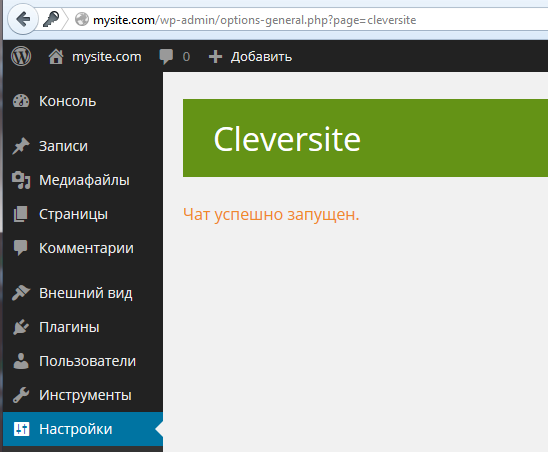Image resolution: width=550 pixels, height=452 pixels.
Task: Click the Консоль dashboard gauge icon
Action: click(21, 101)
